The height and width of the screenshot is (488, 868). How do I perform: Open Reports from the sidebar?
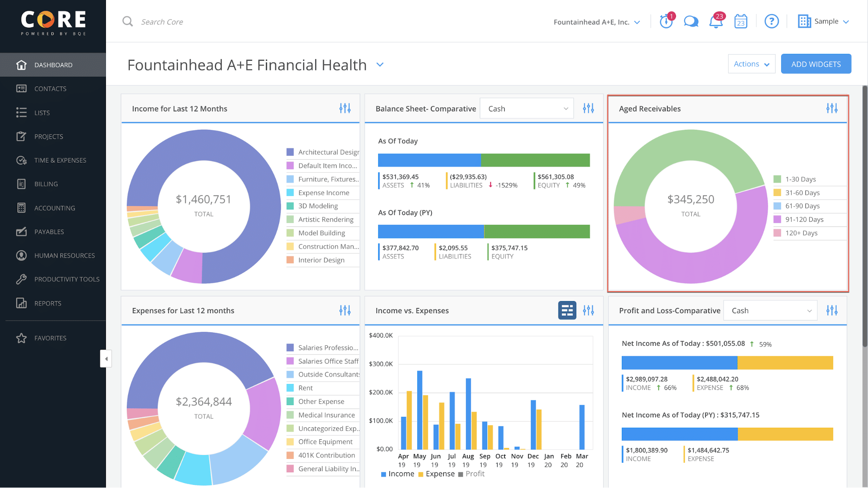tap(47, 303)
